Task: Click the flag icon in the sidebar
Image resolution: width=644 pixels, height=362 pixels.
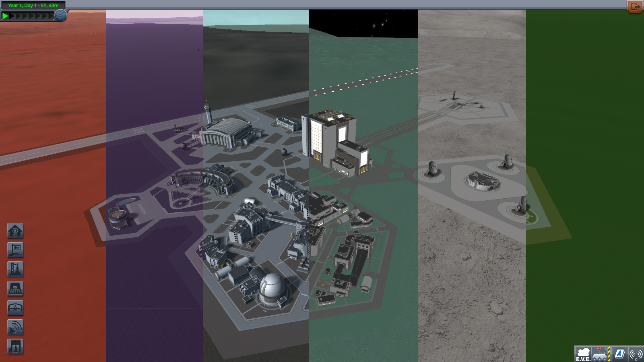Action: (x=15, y=250)
